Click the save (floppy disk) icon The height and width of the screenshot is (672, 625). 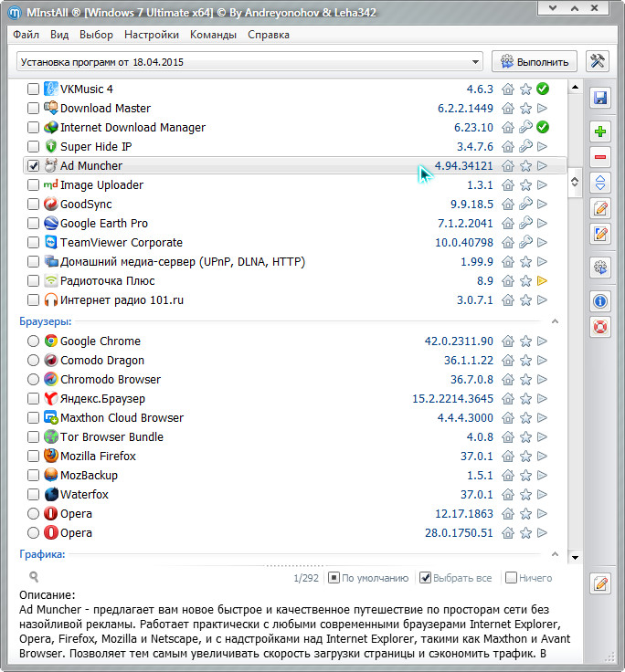599,98
